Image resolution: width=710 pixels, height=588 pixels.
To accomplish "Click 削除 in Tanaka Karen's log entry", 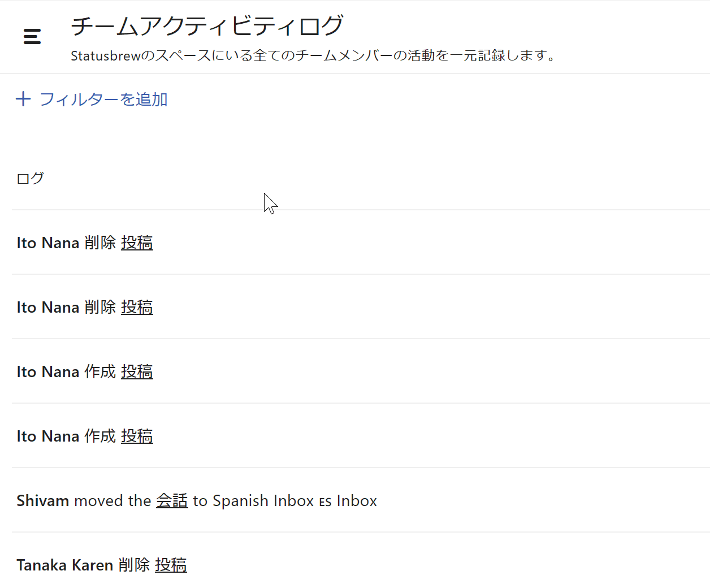I will click(x=134, y=565).
